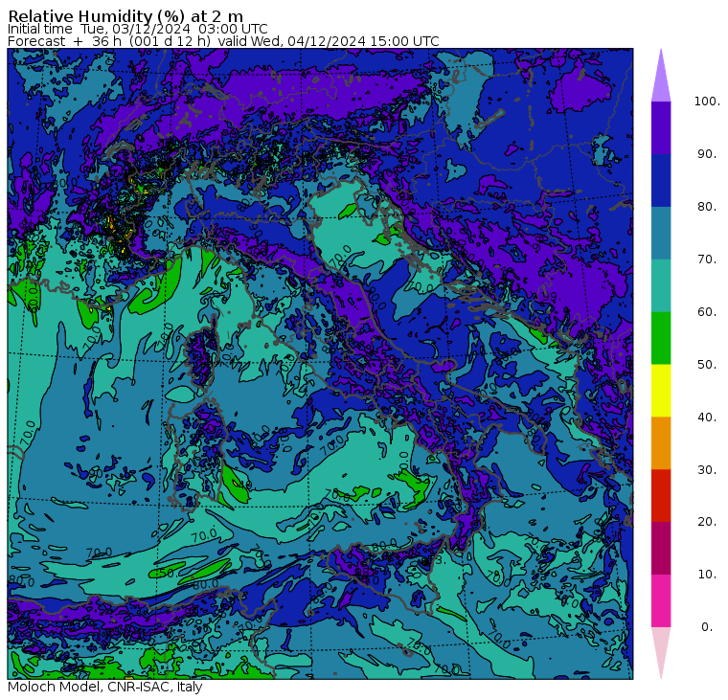Click the light purple top arrow of colorbar

click(x=661, y=79)
